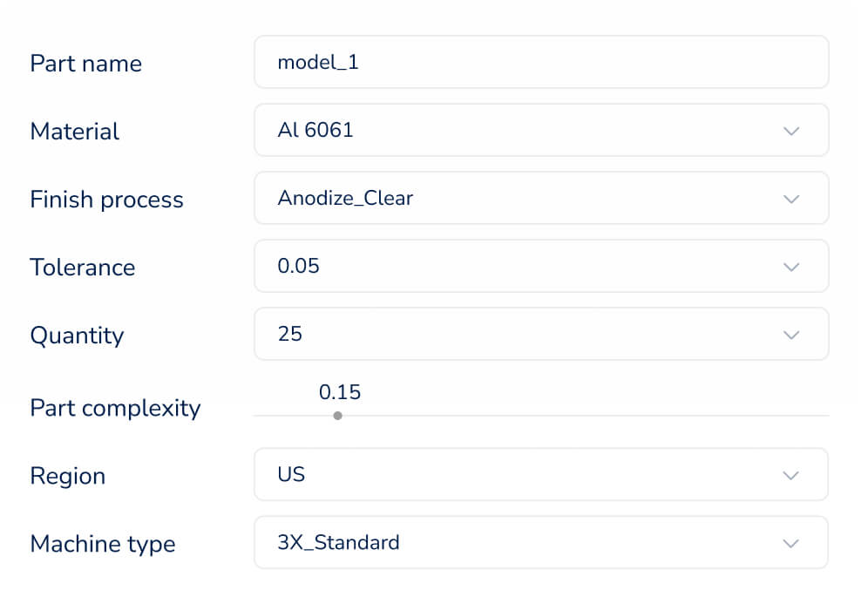
Task: Click the Part name text field
Action: point(540,63)
